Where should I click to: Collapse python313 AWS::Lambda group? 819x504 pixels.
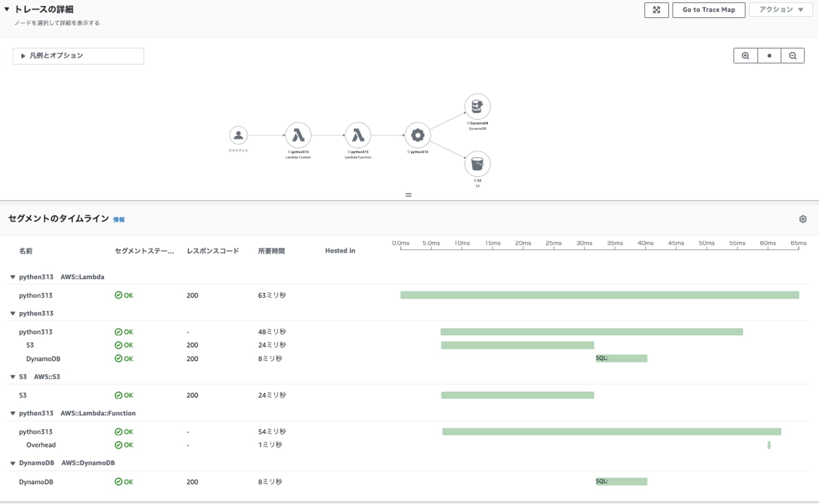tap(13, 277)
